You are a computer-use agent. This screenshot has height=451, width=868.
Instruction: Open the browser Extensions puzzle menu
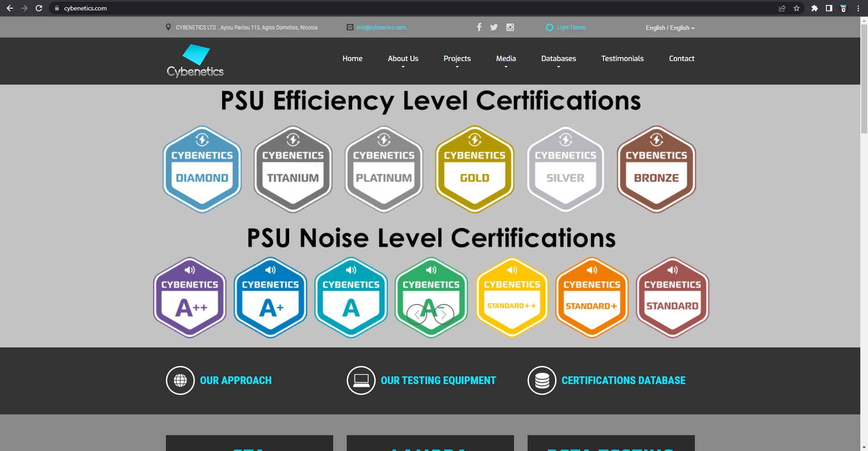[815, 8]
